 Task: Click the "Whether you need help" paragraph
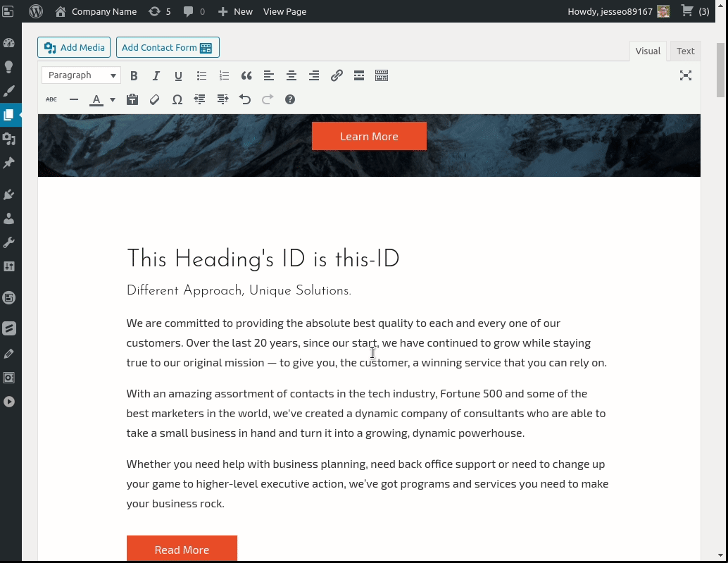pos(368,484)
